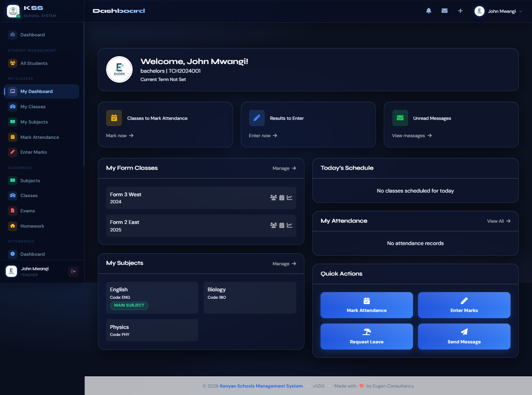Click the MAIN SUBJECT badge
The width and height of the screenshot is (532, 395).
coord(129,305)
